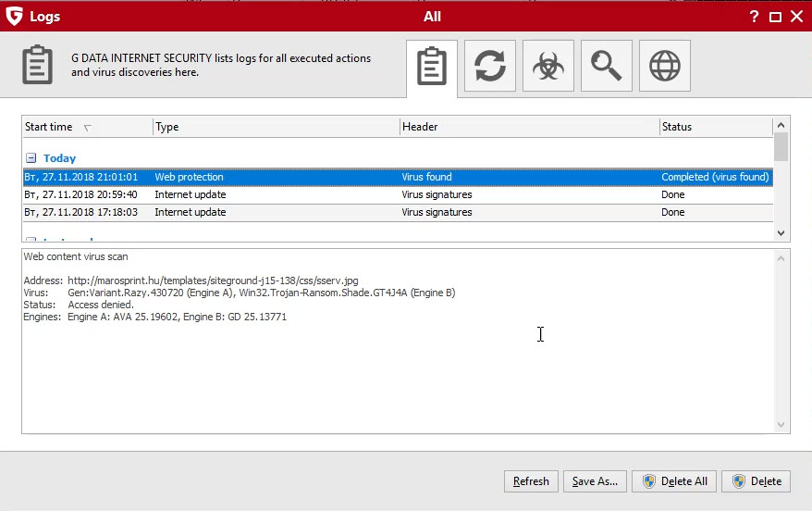Refresh the log list
The width and height of the screenshot is (812, 511).
click(531, 481)
